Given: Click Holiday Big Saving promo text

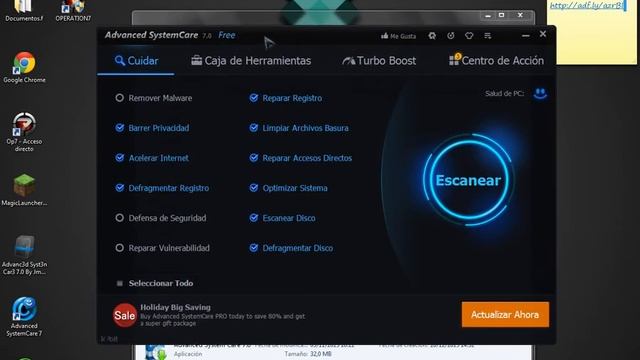Looking at the screenshot, I should pos(176,307).
